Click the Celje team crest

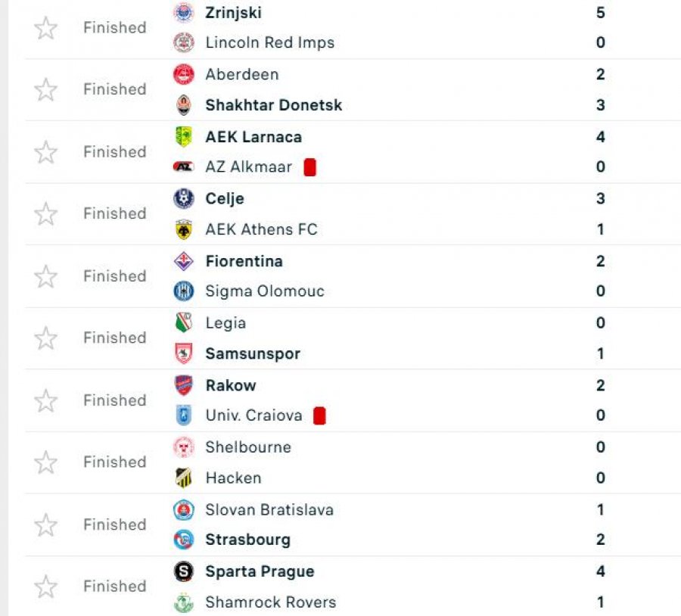[x=183, y=199]
